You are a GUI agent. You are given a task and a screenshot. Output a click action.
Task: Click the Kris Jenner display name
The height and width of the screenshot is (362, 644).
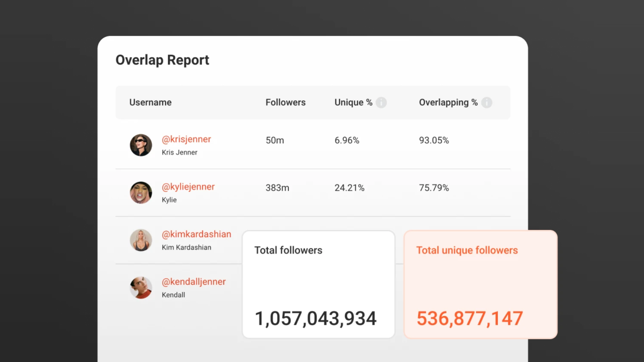point(180,152)
